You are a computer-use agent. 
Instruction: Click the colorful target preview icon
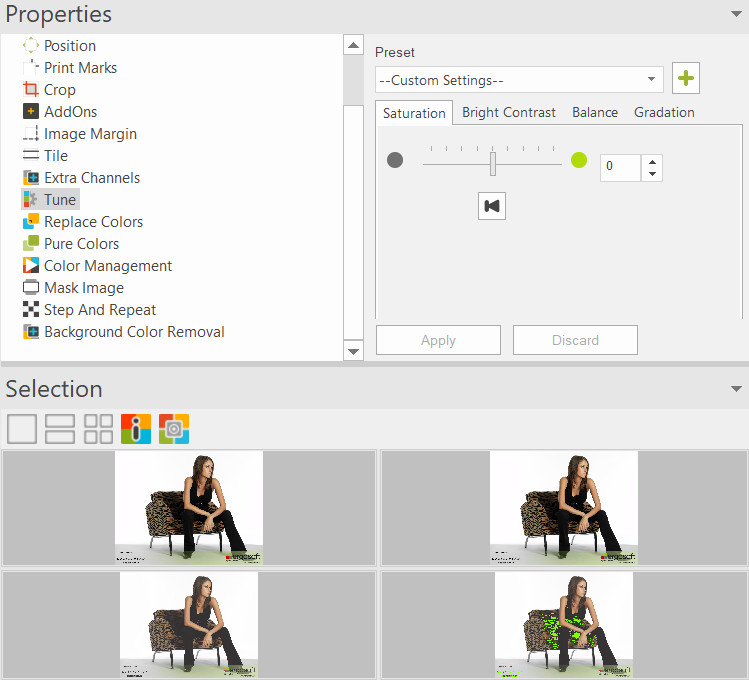click(174, 429)
